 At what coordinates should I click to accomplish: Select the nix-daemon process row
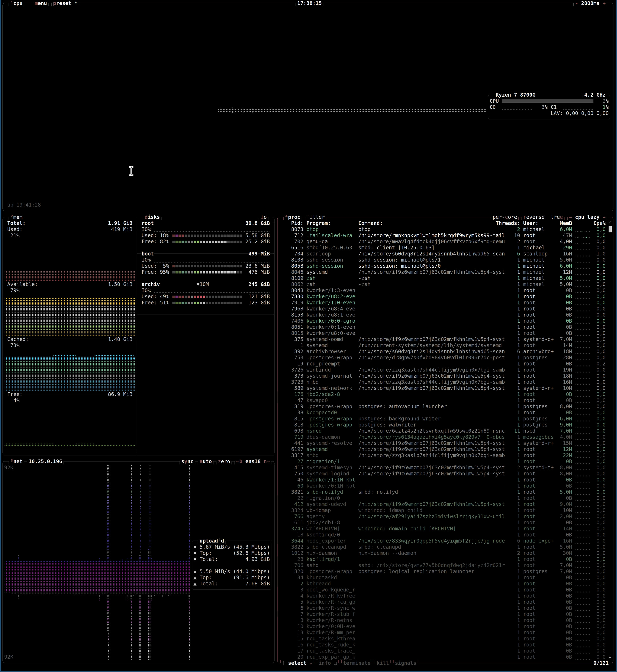(x=448, y=553)
